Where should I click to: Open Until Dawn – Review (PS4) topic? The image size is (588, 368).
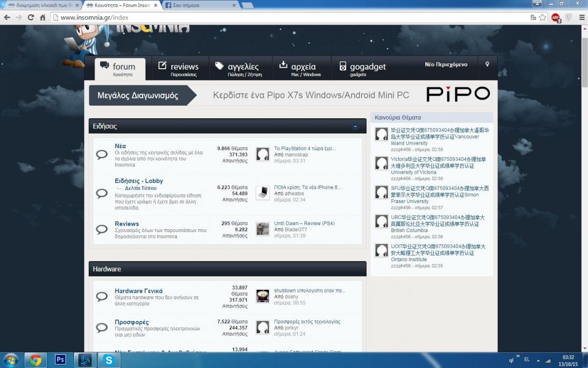pos(304,224)
